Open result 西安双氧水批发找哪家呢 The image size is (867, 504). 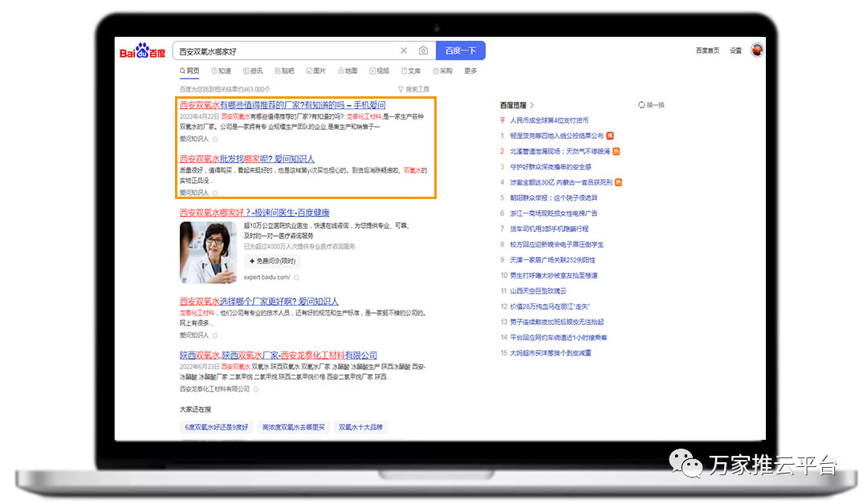[x=246, y=159]
